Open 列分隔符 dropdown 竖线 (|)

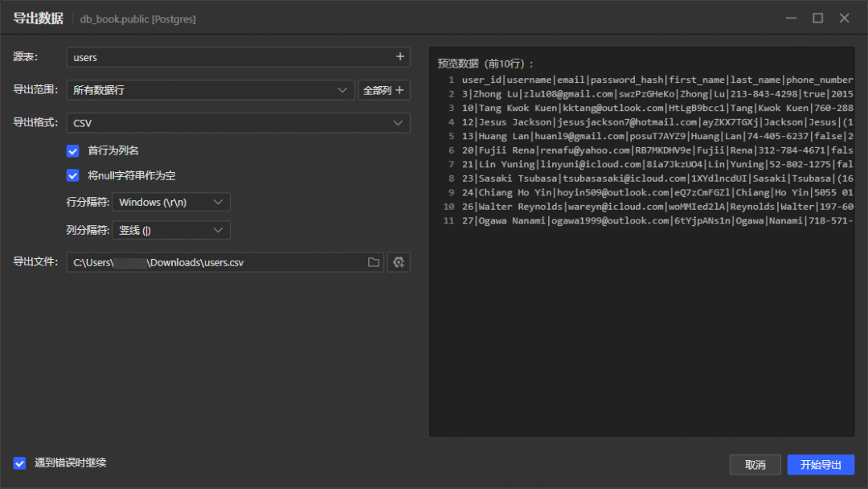point(171,230)
